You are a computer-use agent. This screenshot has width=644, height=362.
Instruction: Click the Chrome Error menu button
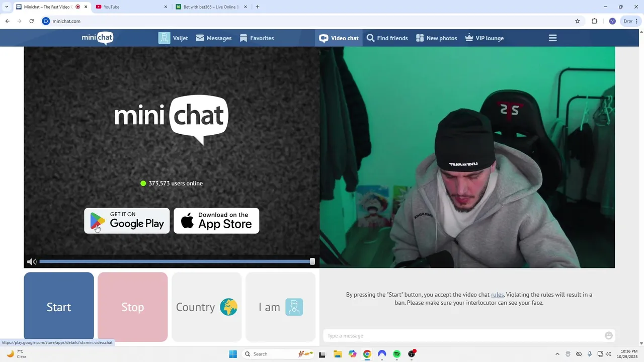click(630, 21)
